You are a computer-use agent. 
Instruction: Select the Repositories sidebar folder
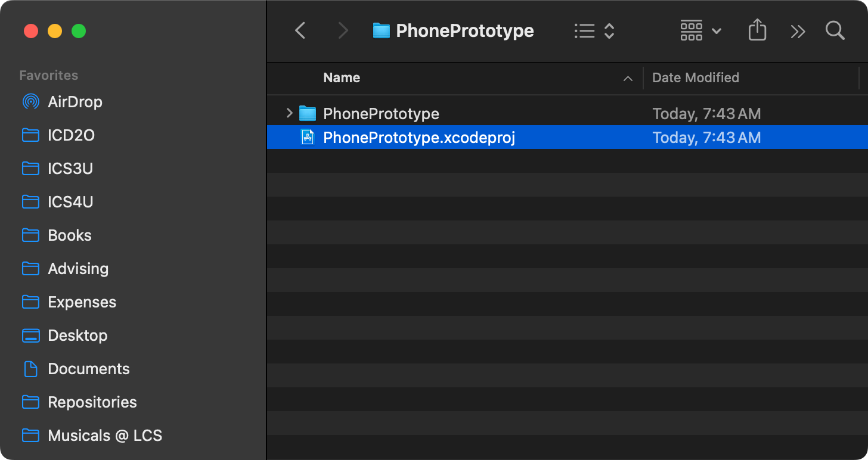coord(92,402)
